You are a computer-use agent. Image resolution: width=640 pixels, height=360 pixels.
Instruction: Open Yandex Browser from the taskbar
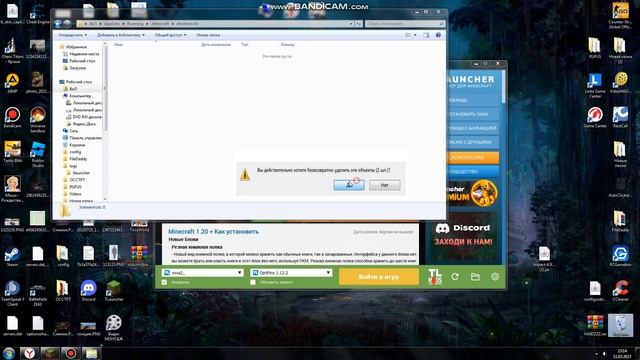coord(29,353)
